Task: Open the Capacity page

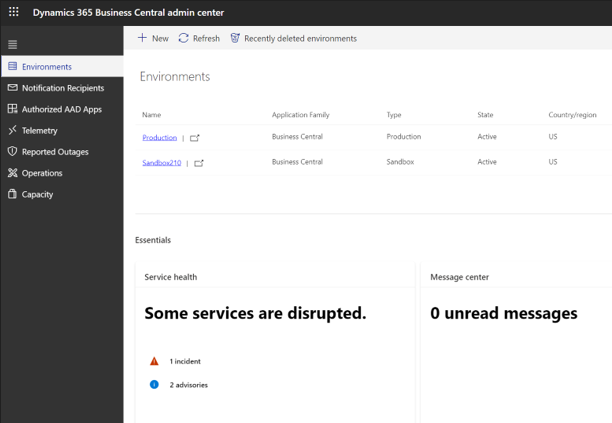Action: [62, 194]
